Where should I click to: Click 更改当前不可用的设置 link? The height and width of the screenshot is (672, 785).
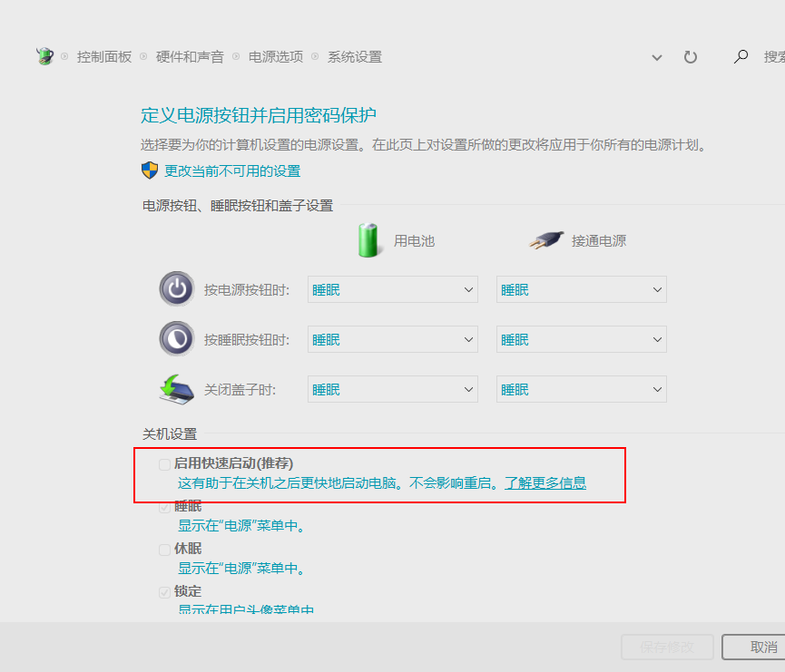tap(231, 170)
